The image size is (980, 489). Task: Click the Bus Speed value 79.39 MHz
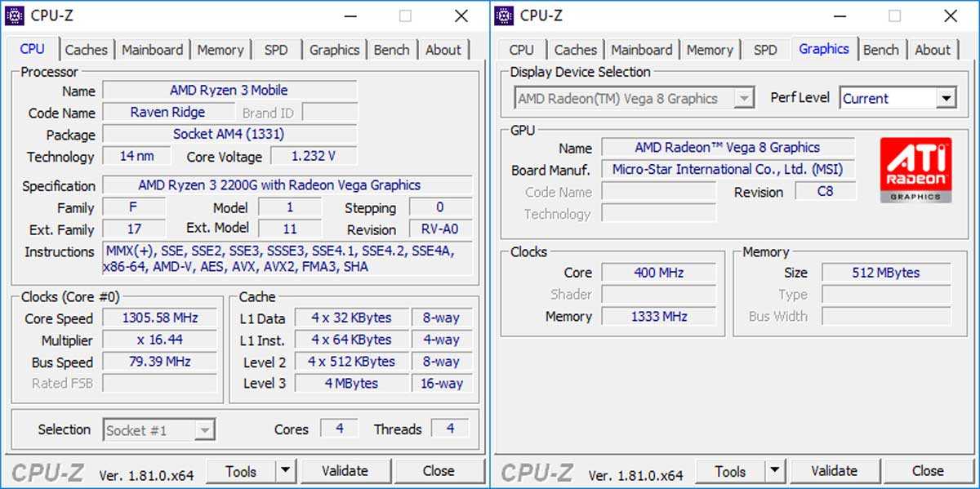[x=159, y=362]
